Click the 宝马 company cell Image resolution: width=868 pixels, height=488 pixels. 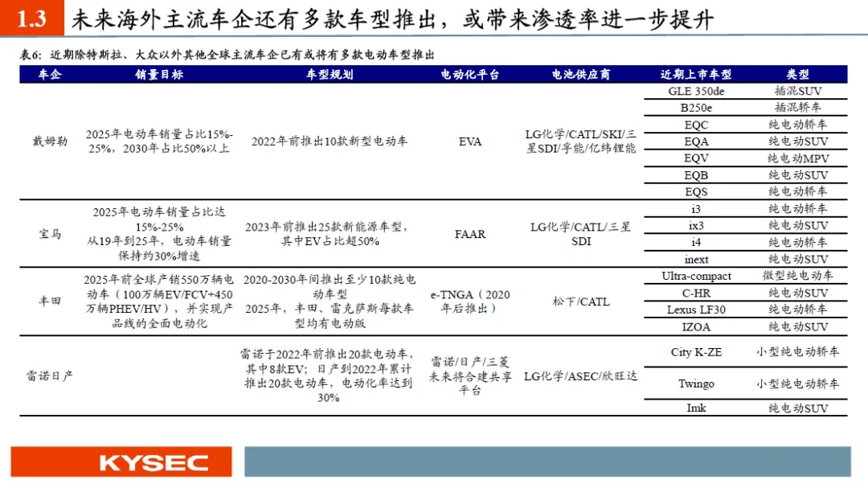[50, 234]
